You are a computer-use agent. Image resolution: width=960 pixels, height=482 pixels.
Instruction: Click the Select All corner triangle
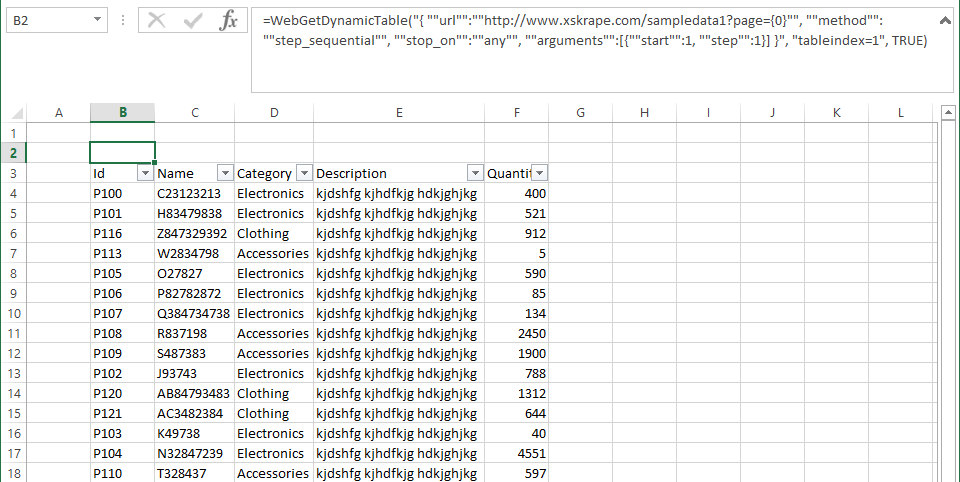point(17,113)
